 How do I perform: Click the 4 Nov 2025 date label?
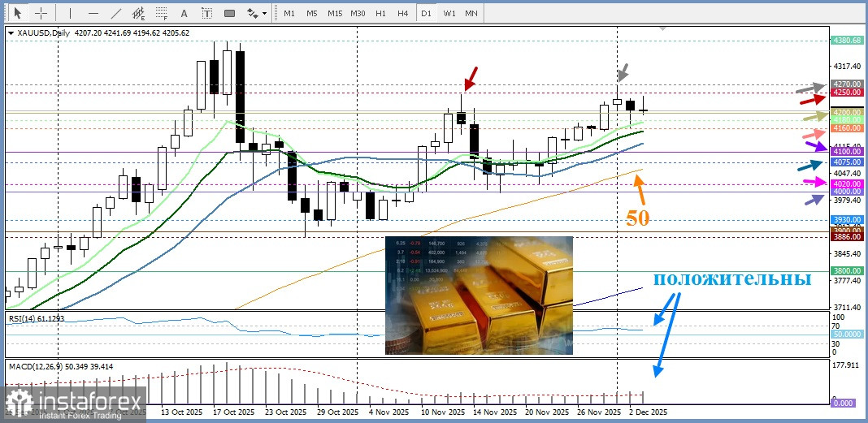(x=388, y=412)
